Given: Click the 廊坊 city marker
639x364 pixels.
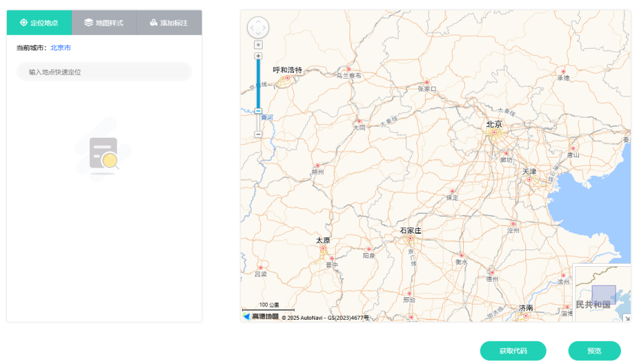Looking at the screenshot, I should tap(506, 153).
